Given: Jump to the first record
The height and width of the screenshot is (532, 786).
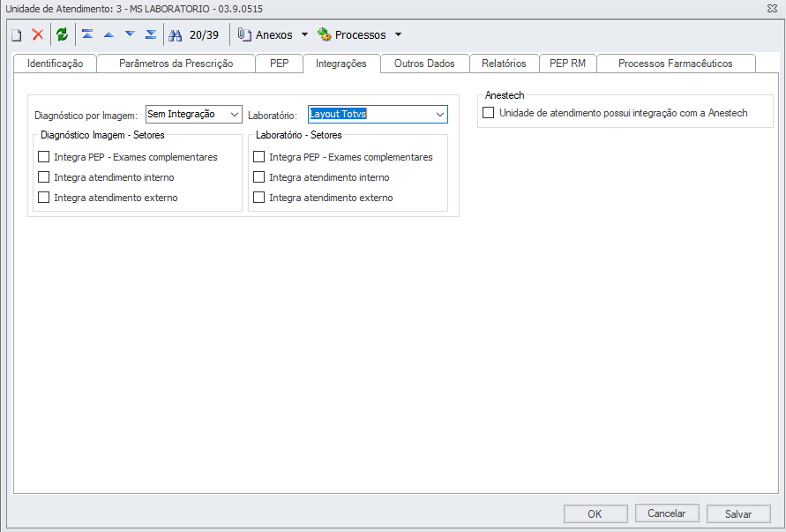Looking at the screenshot, I should 87,34.
